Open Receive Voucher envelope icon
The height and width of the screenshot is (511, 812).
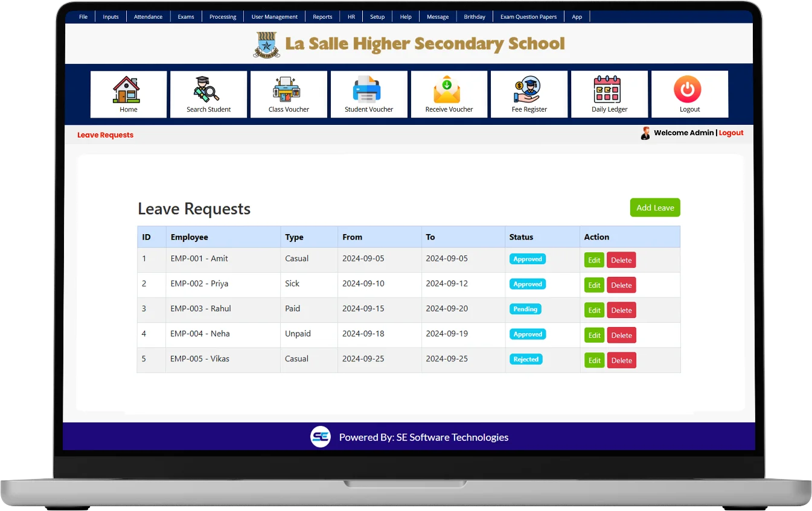pyautogui.click(x=449, y=90)
